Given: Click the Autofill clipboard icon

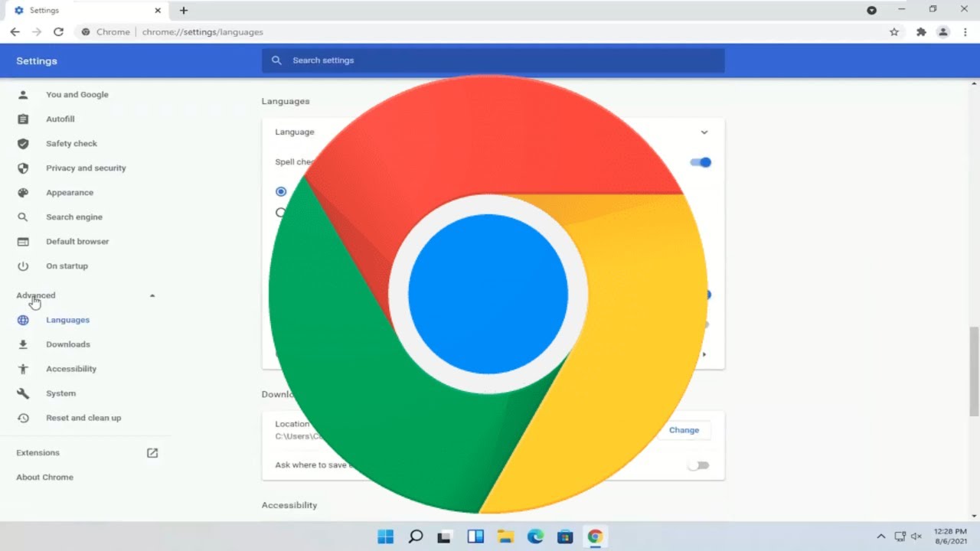Looking at the screenshot, I should [23, 119].
